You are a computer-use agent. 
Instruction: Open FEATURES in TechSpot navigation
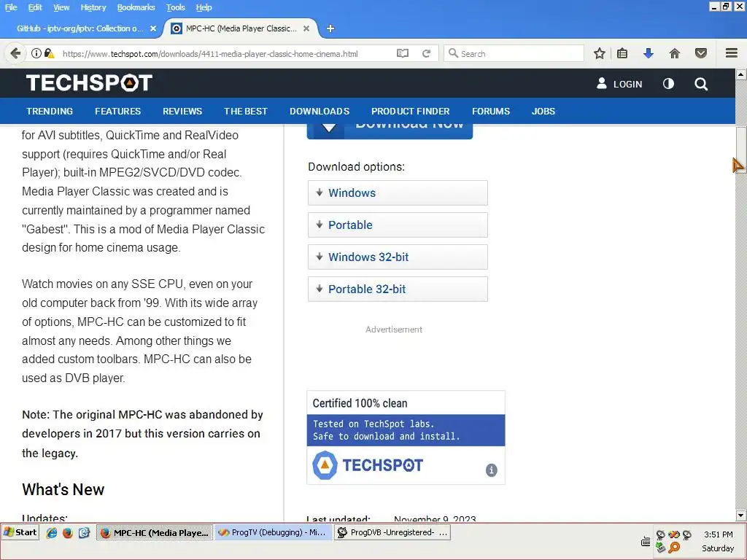pos(117,111)
